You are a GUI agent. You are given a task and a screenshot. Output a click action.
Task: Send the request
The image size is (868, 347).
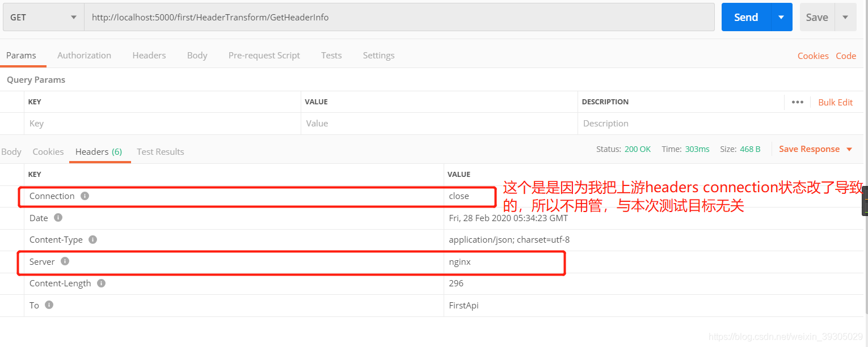tap(746, 18)
